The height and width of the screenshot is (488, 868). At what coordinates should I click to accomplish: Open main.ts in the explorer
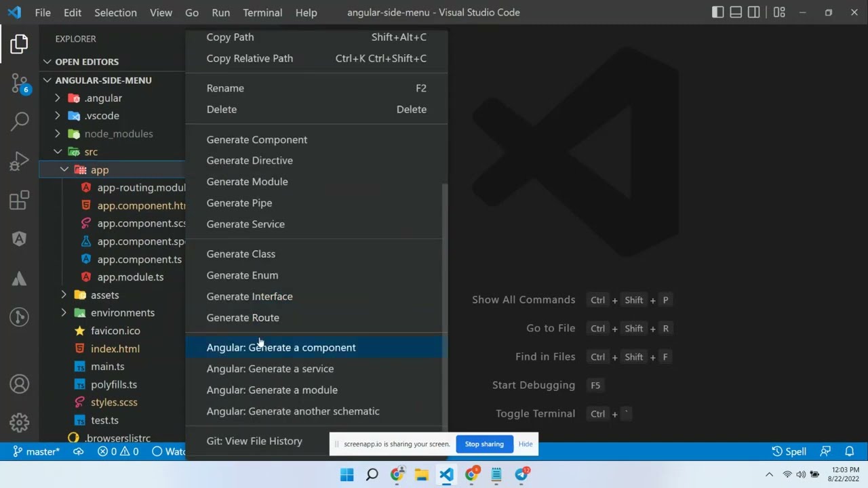coord(108,367)
